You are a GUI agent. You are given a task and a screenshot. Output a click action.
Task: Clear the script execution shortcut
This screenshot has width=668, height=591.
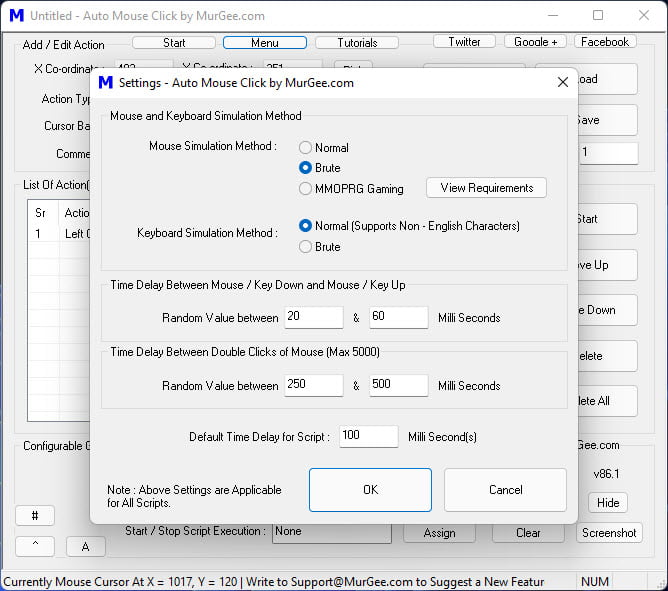tap(528, 533)
